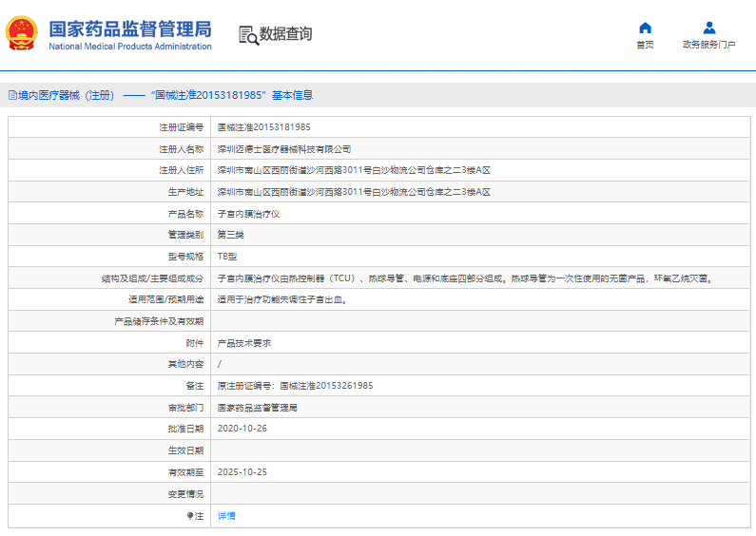Select the 结构及组成/主要组成成分 label
Screen dimensions: 756x536
click(x=152, y=278)
